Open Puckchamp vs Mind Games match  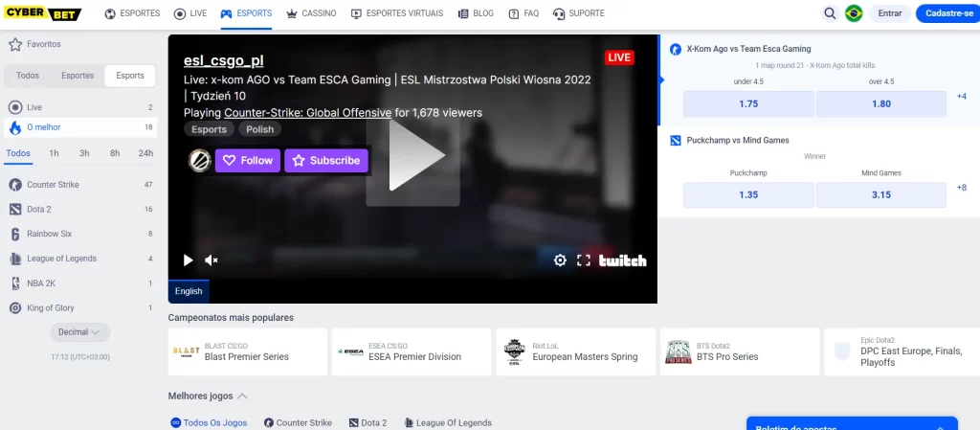click(x=738, y=141)
